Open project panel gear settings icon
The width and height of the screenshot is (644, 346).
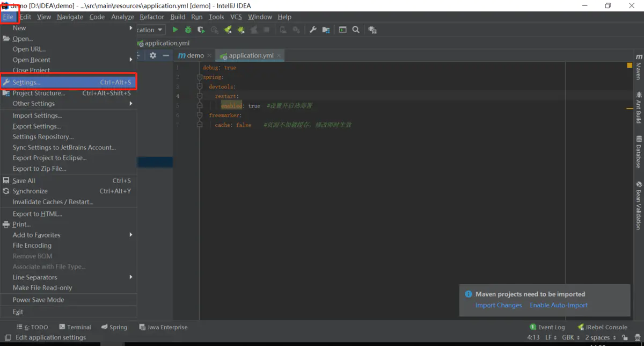pyautogui.click(x=153, y=55)
